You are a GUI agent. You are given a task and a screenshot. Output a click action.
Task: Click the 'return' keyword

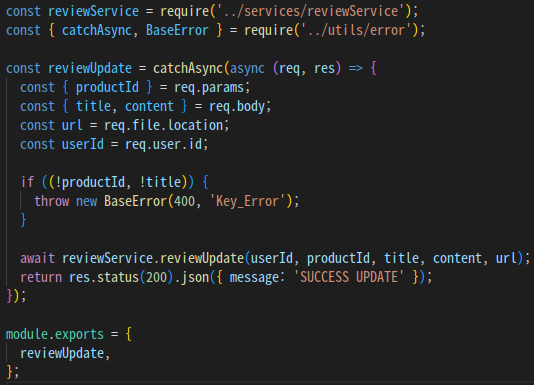point(41,277)
